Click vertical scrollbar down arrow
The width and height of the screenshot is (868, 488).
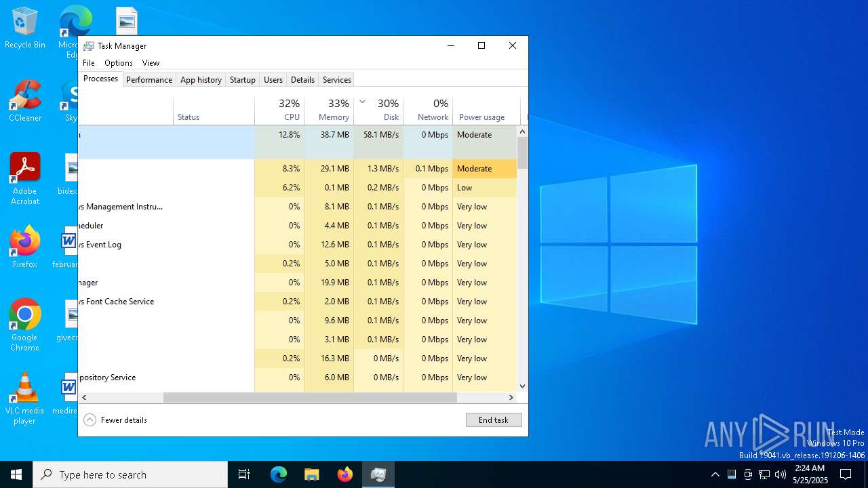point(522,386)
